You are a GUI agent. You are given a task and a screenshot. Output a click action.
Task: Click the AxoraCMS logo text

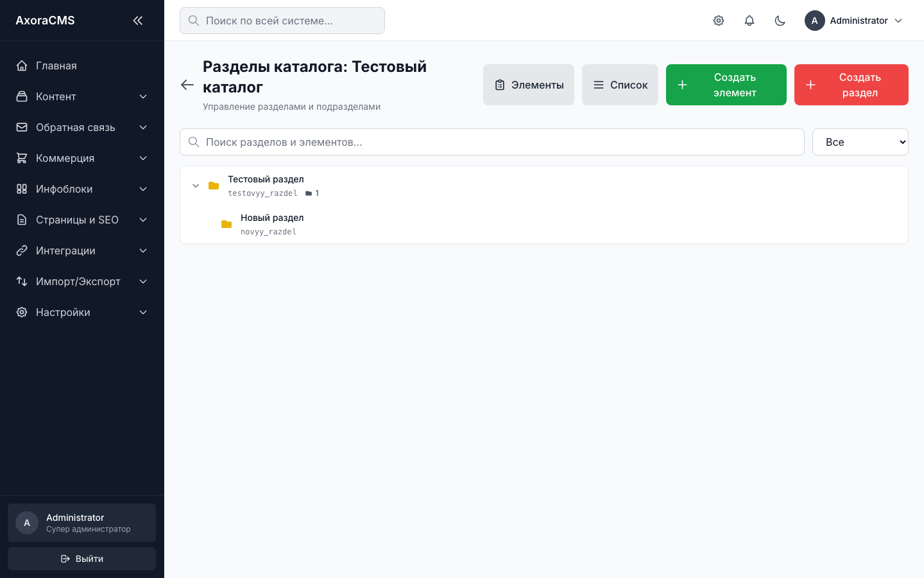pos(45,21)
